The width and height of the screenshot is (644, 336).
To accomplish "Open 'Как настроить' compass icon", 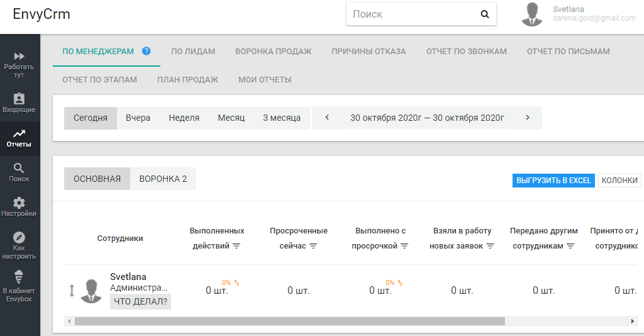I will pyautogui.click(x=19, y=238).
